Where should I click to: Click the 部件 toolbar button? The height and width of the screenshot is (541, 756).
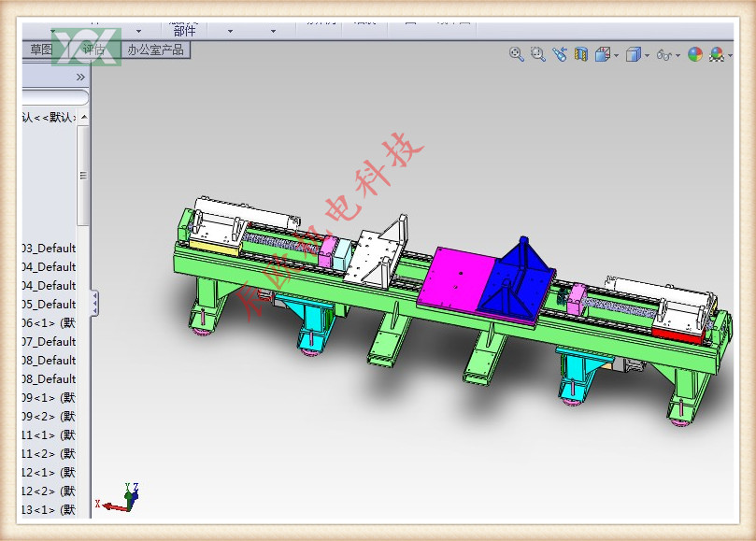[x=184, y=31]
